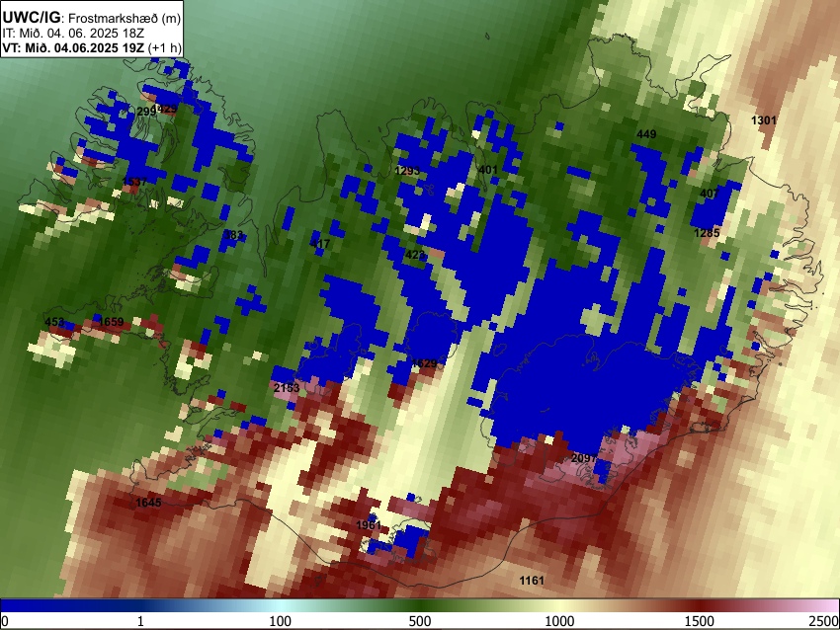
Task: Click the map value "2153"
Action: 286,387
